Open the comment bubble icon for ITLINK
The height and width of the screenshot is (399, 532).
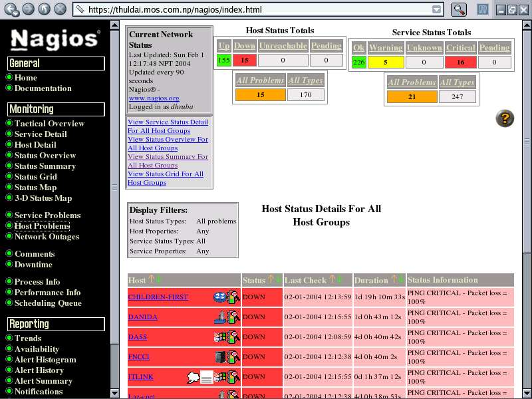193,377
